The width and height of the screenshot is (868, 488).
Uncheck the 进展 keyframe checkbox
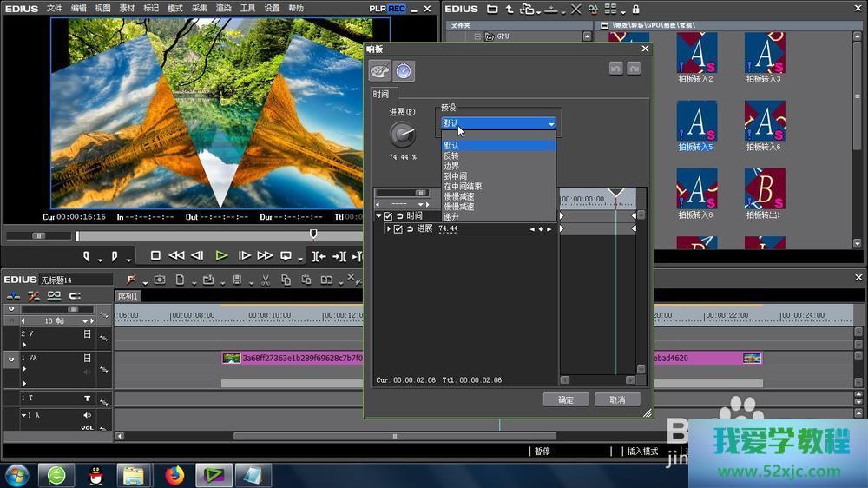pyautogui.click(x=398, y=229)
